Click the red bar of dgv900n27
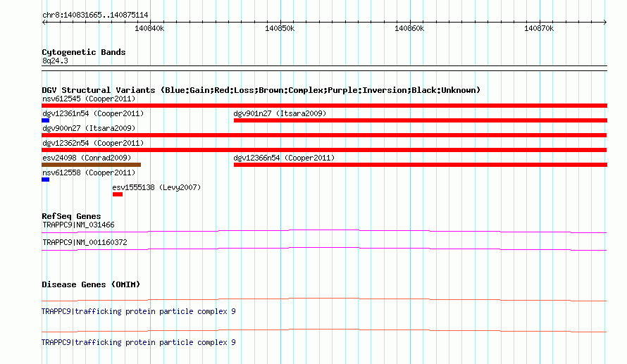The image size is (627, 364). (x=324, y=135)
